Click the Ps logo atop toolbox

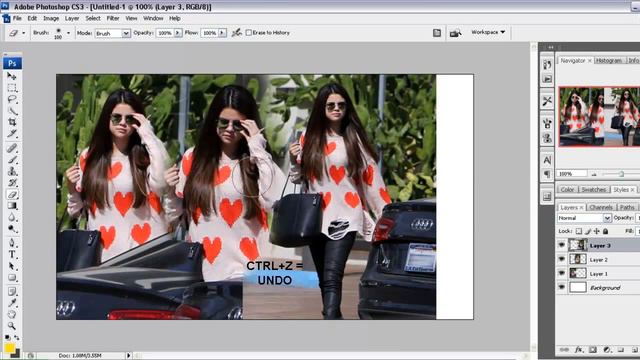click(12, 63)
